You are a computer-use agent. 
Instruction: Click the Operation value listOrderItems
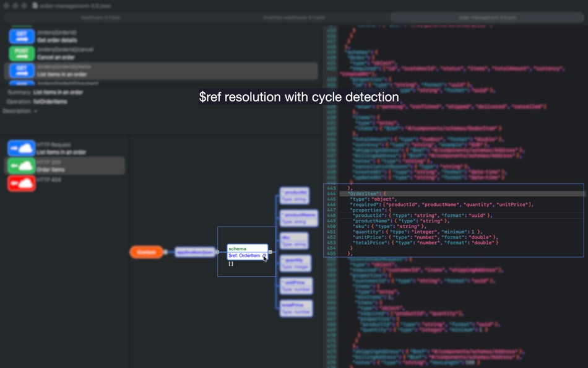50,102
